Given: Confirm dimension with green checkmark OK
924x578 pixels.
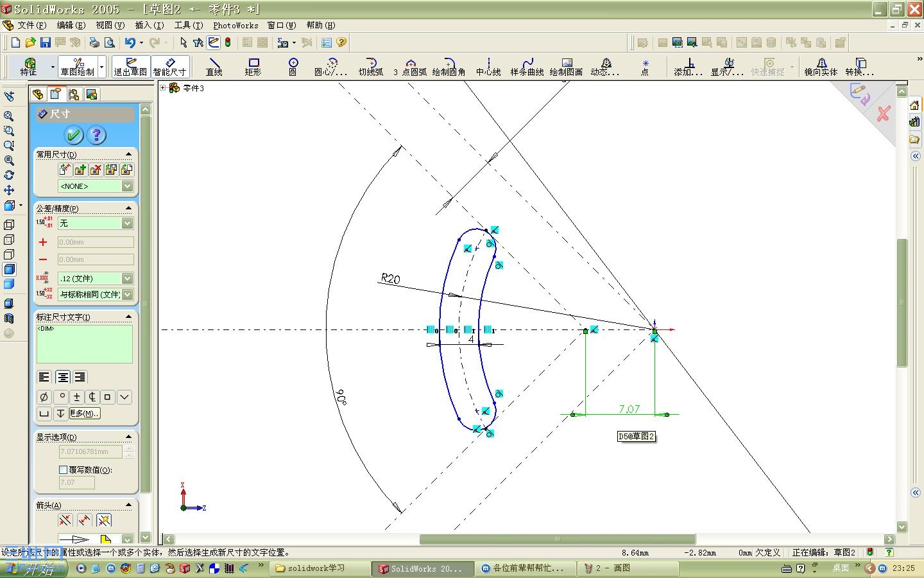Looking at the screenshot, I should (x=74, y=135).
